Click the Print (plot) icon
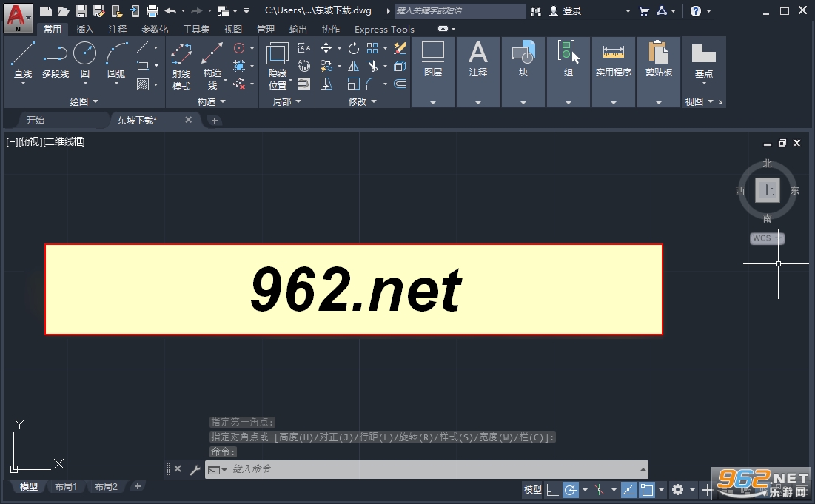The image size is (815, 504). pos(152,10)
